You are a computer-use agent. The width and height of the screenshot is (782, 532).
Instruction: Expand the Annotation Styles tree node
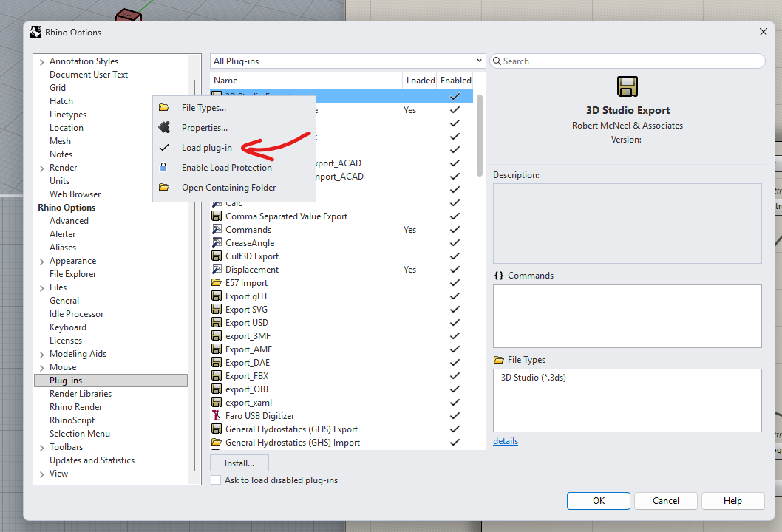[41, 61]
